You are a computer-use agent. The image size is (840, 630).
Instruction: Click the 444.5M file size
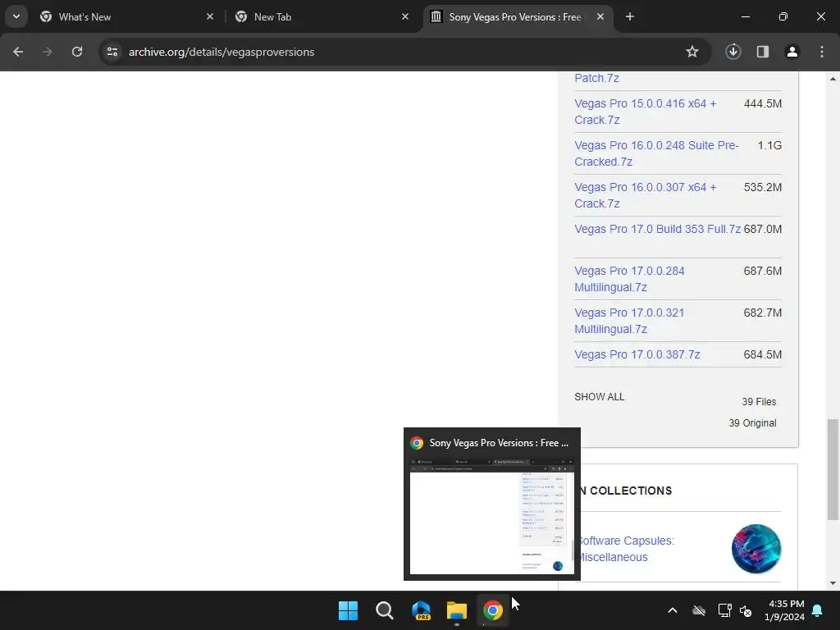[x=762, y=103]
